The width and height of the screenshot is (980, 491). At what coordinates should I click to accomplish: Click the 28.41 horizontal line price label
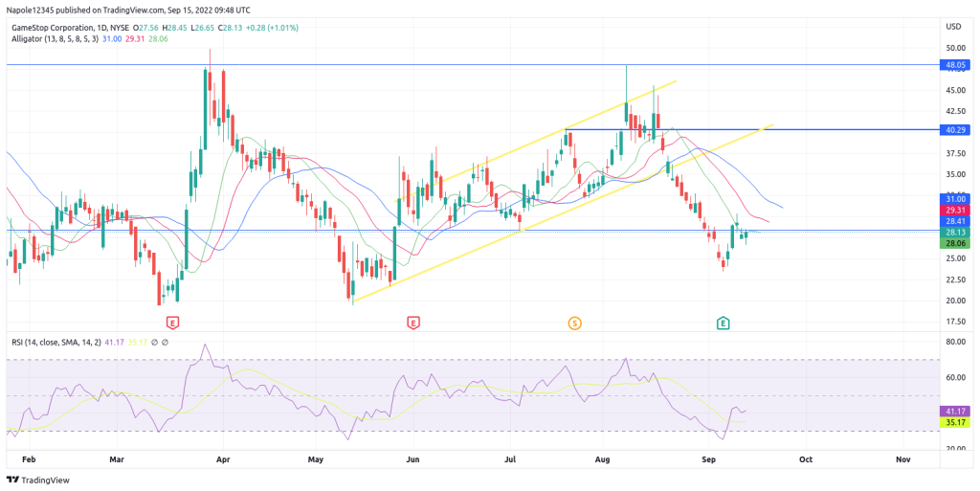coord(955,220)
